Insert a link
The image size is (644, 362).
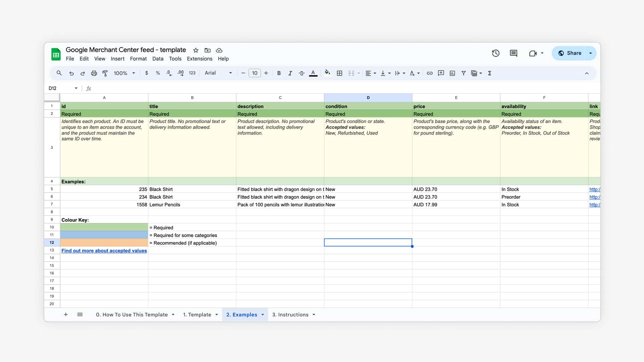[x=430, y=73]
